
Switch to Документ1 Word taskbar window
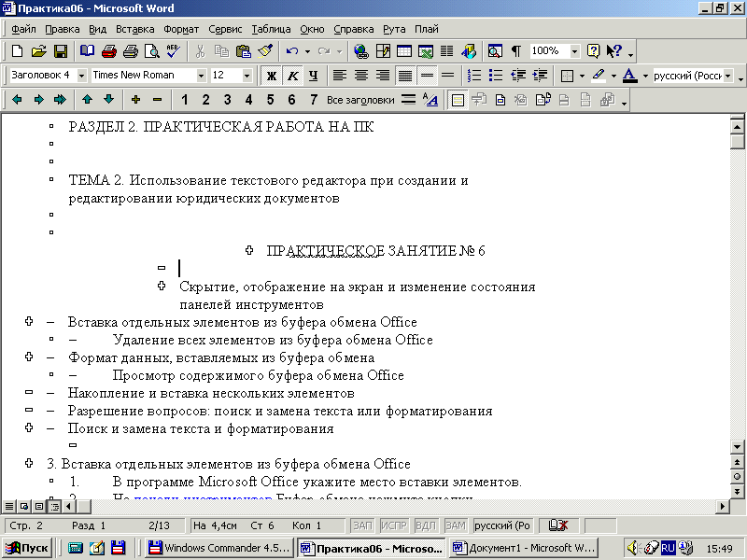[524, 548]
